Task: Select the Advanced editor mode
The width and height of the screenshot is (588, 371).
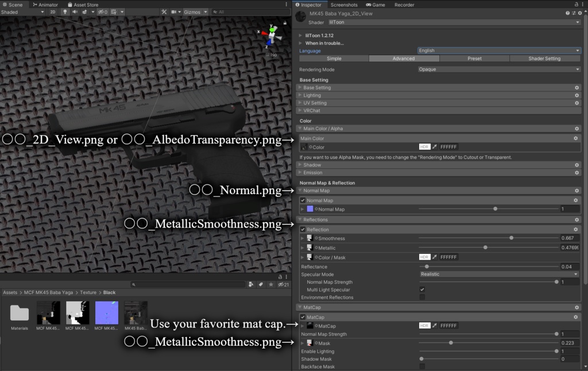Action: tap(404, 59)
